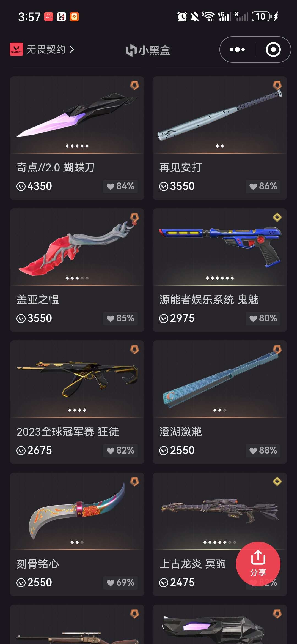
Task: Tap the red 分享 share button
Action: click(x=258, y=564)
